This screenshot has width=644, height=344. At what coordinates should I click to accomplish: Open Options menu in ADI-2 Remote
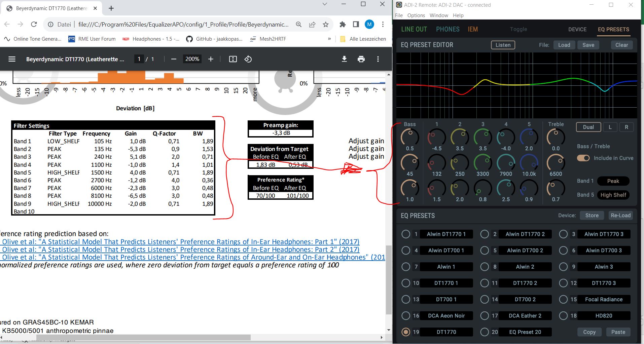tap(416, 15)
